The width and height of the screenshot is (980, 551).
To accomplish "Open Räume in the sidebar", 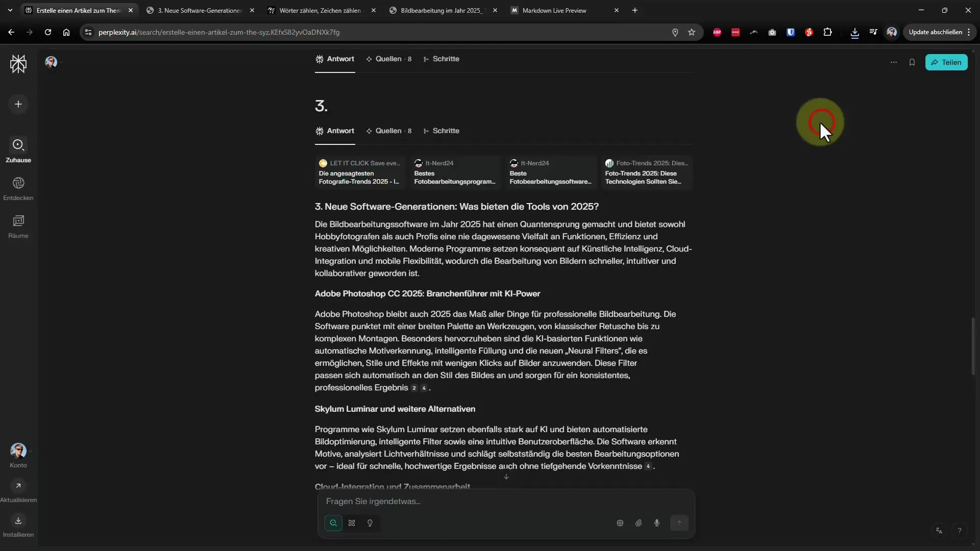I will pos(18,227).
